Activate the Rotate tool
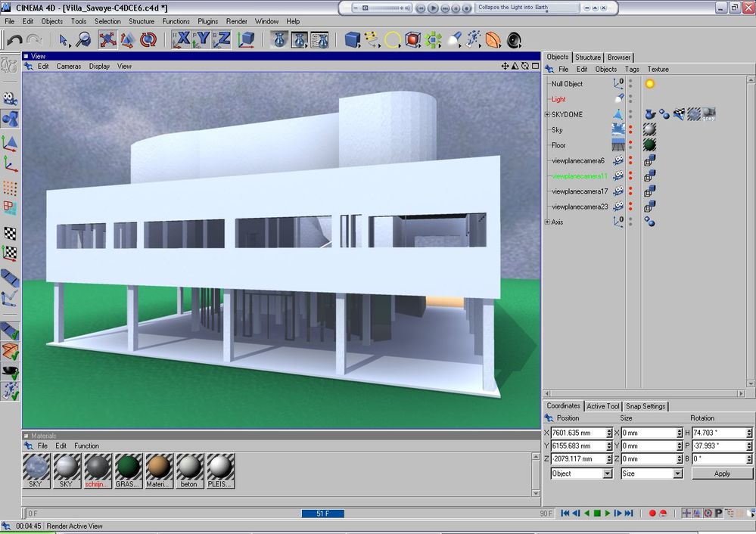Image resolution: width=756 pixels, height=534 pixels. (x=148, y=39)
